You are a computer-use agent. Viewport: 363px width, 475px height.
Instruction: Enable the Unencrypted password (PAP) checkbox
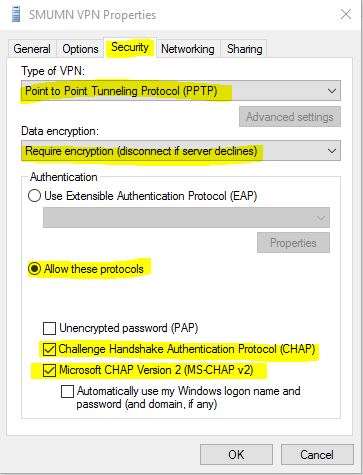[49, 328]
